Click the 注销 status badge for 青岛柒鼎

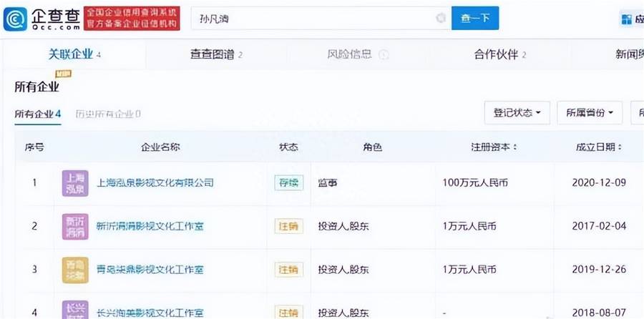tap(289, 270)
